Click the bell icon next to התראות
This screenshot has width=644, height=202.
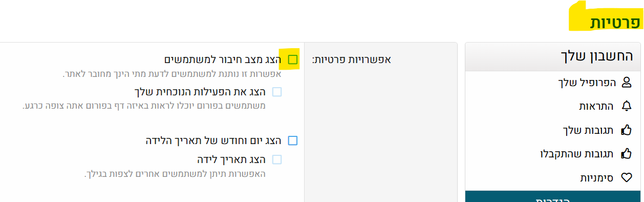[x=627, y=106]
